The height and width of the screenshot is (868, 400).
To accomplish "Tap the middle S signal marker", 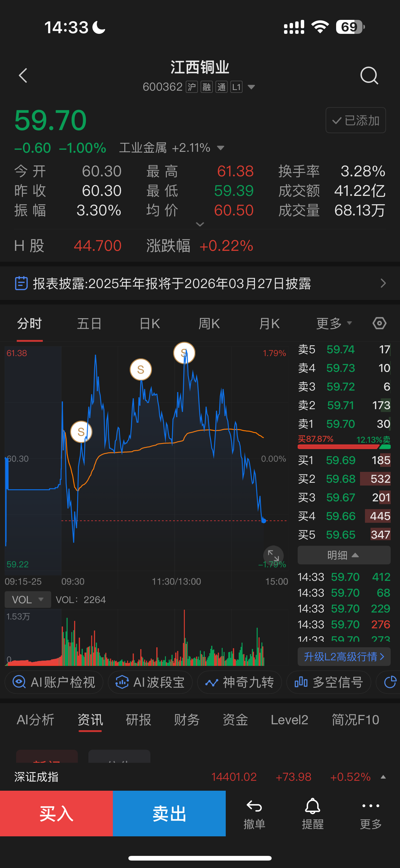I will point(141,369).
